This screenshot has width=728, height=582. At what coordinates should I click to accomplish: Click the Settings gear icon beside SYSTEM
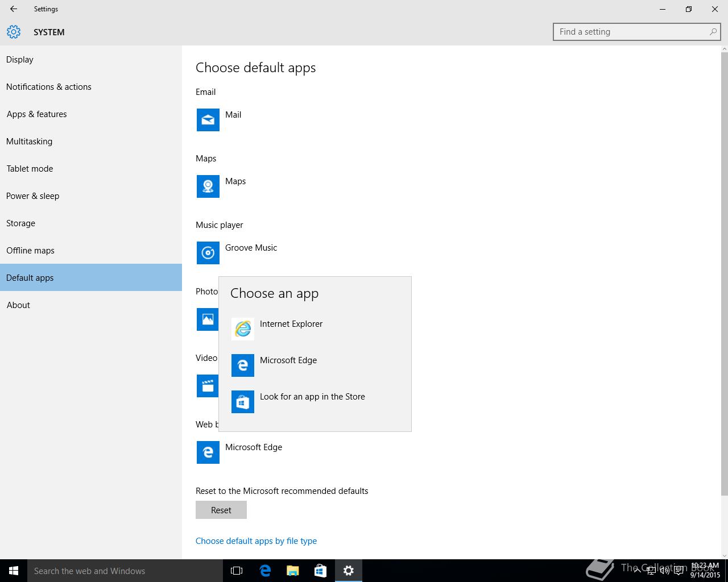point(14,32)
